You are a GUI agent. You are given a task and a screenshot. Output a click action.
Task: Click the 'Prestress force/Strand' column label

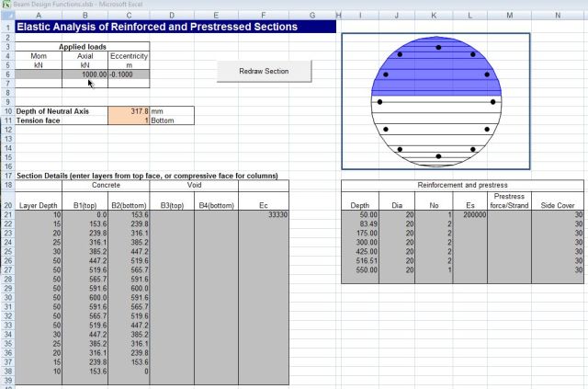(x=509, y=200)
